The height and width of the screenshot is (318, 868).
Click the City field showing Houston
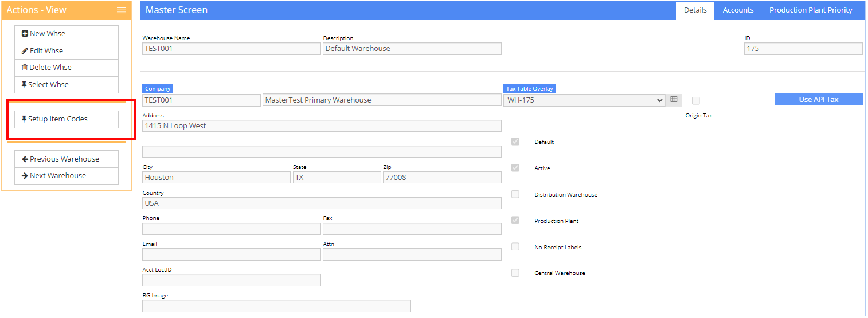(216, 178)
